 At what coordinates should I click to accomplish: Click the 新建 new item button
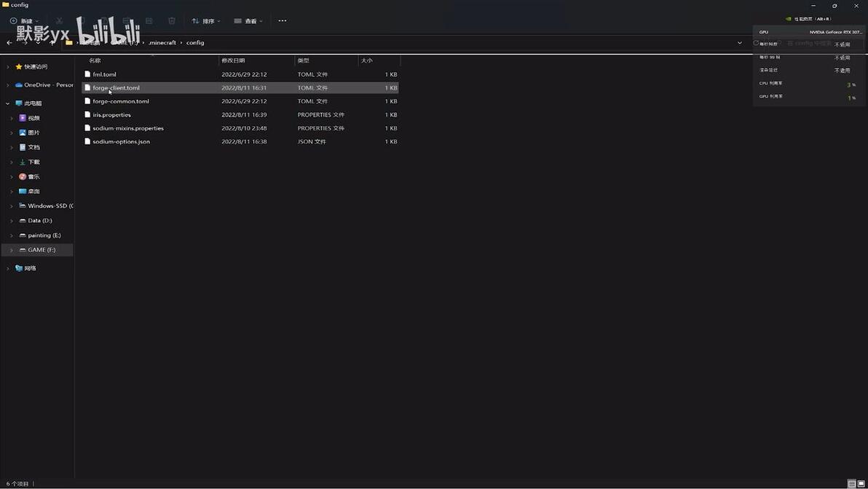(x=24, y=21)
